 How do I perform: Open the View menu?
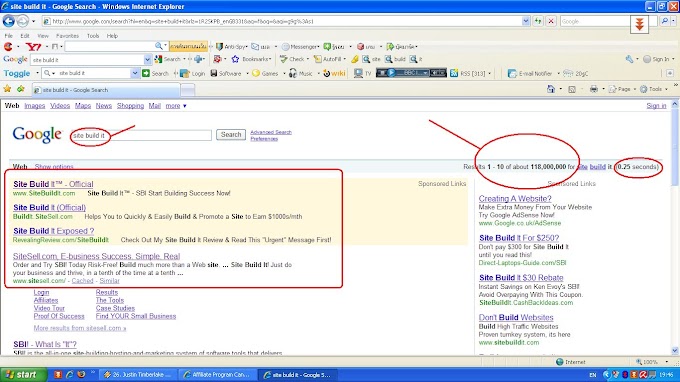pyautogui.click(x=43, y=36)
